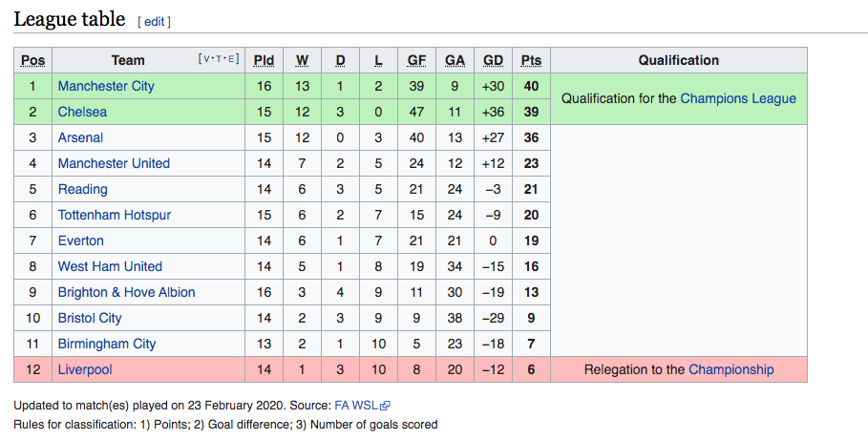Visit the Reading team page
868x440 pixels.
coord(83,189)
